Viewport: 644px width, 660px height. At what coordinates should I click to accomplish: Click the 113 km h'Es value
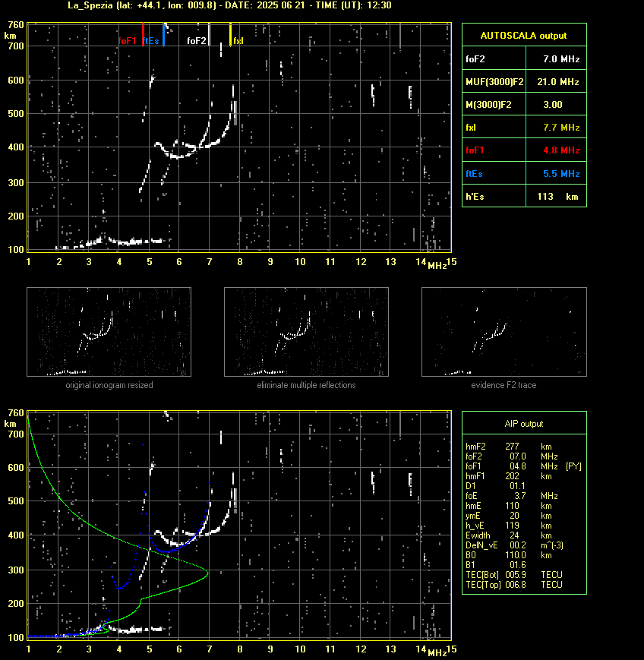[557, 197]
